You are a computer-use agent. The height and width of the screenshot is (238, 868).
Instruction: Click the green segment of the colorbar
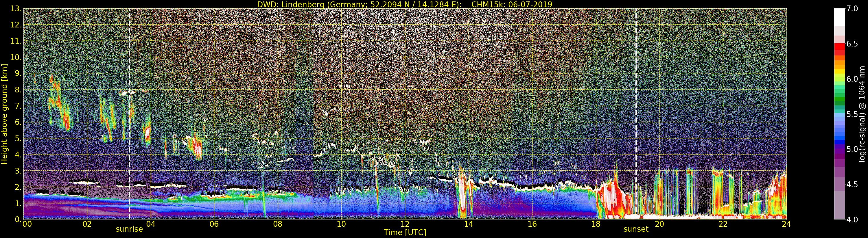pyautogui.click(x=840, y=100)
